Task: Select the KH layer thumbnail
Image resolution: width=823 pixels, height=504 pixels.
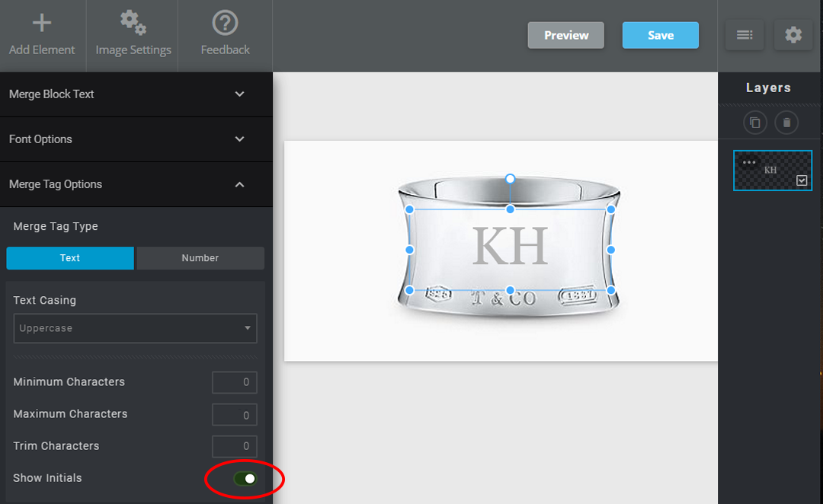Action: pos(772,171)
